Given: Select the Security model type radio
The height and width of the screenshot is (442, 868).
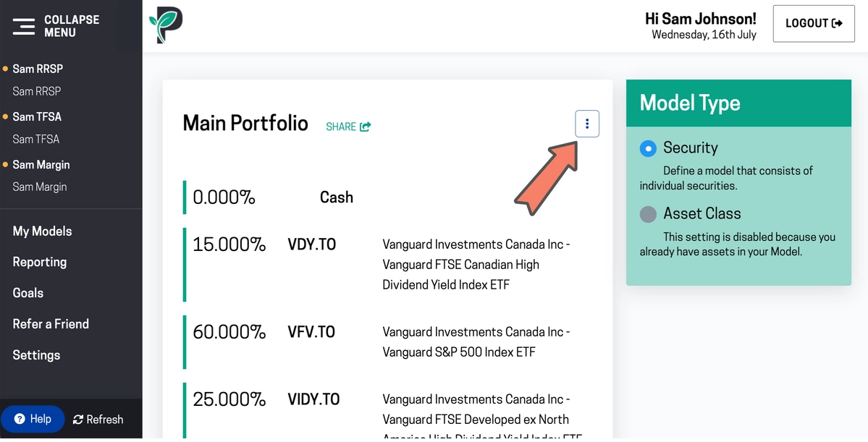Looking at the screenshot, I should [x=648, y=148].
